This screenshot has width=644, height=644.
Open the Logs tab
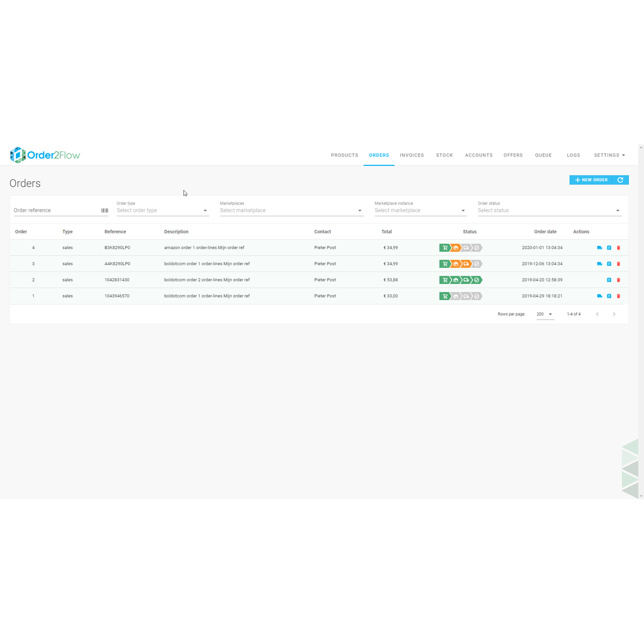[573, 155]
